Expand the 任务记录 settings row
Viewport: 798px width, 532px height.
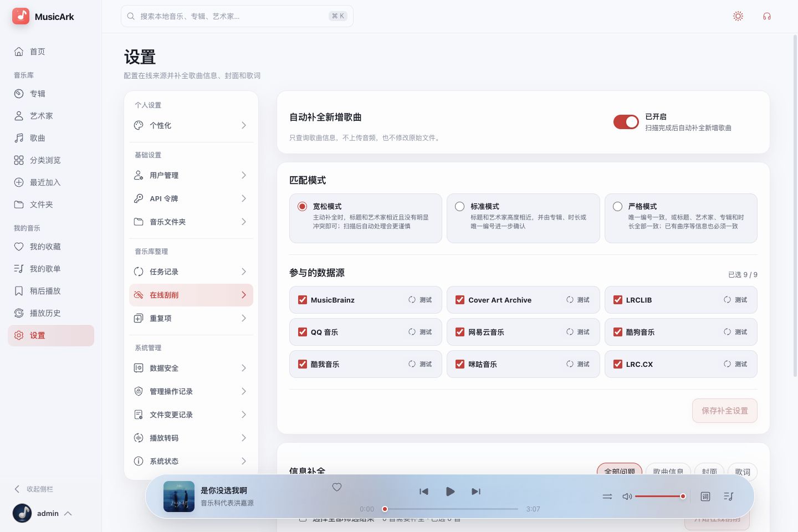pyautogui.click(x=191, y=272)
